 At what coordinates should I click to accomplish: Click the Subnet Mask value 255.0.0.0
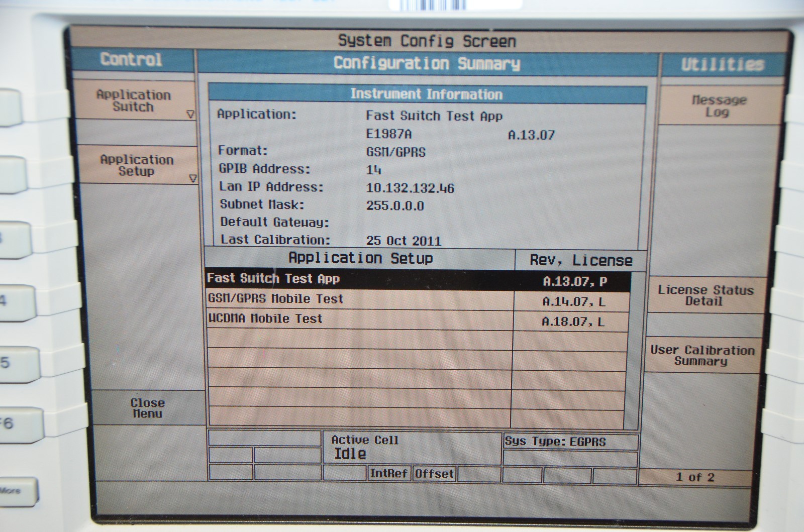(x=395, y=206)
